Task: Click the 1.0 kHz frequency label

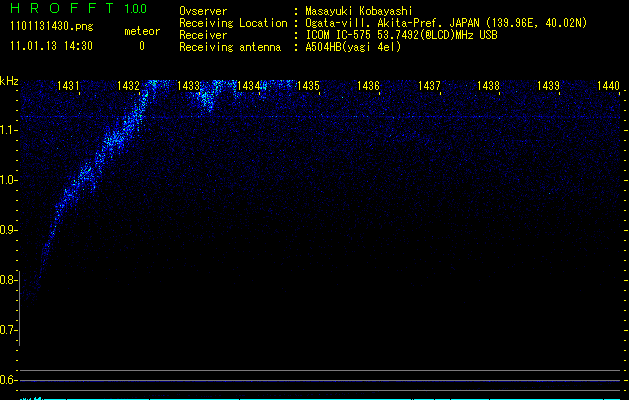Action: click(8, 180)
